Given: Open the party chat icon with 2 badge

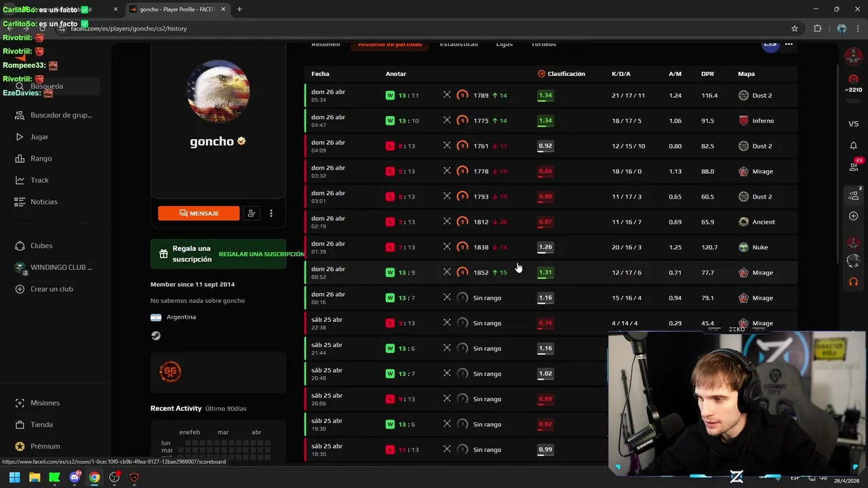Looking at the screenshot, I should point(854,195).
